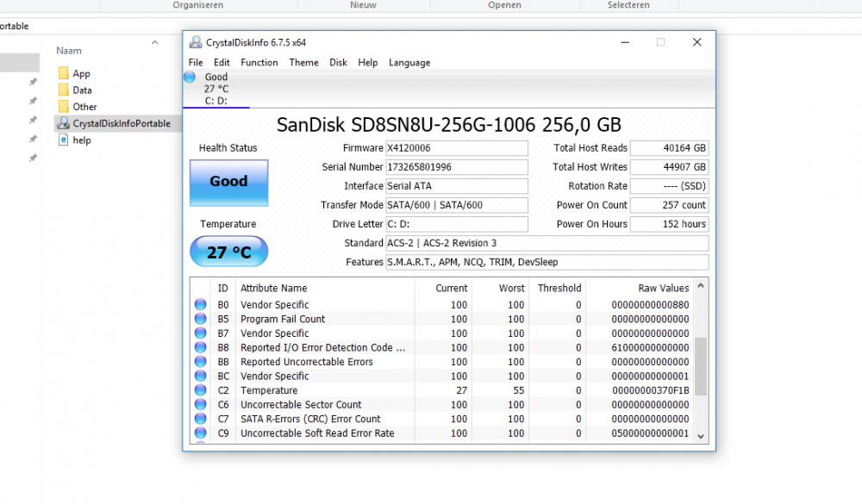
Task: Open the App folder icon
Action: (x=64, y=74)
